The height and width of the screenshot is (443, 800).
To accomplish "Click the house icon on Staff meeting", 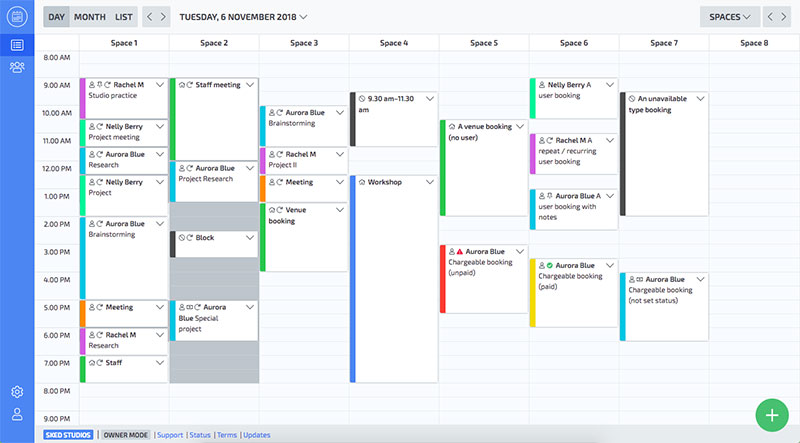I will 182,85.
